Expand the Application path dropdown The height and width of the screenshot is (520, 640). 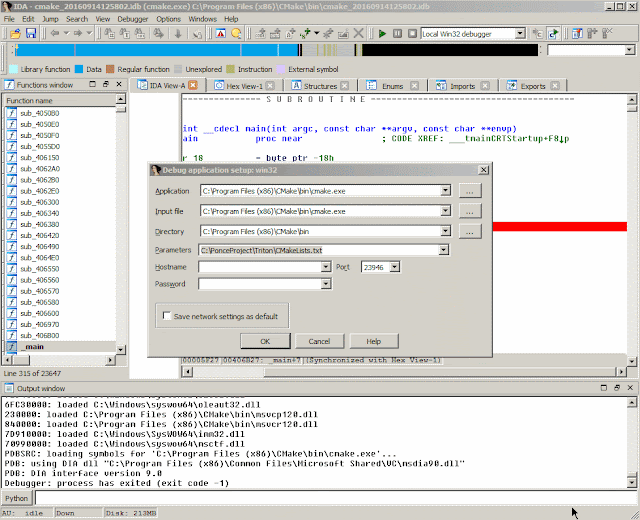click(445, 191)
